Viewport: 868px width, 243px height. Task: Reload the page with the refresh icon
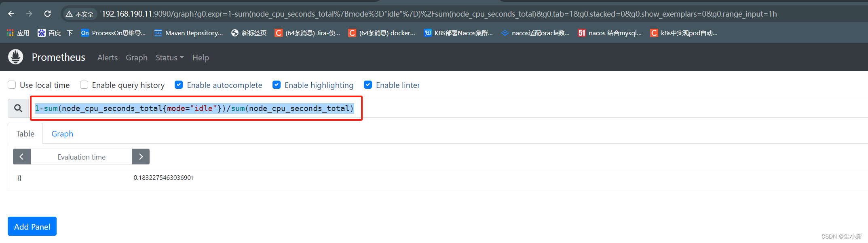[x=47, y=14]
